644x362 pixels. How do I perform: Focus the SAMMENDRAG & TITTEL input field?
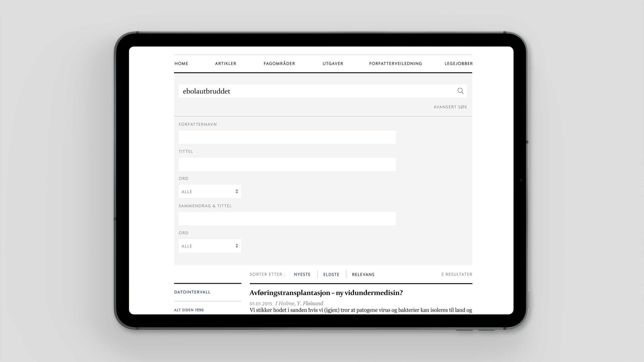[287, 219]
